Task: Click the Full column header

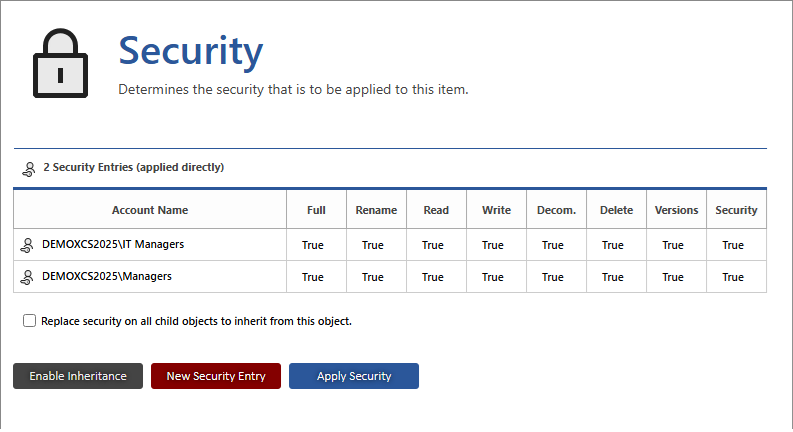Action: 316,210
